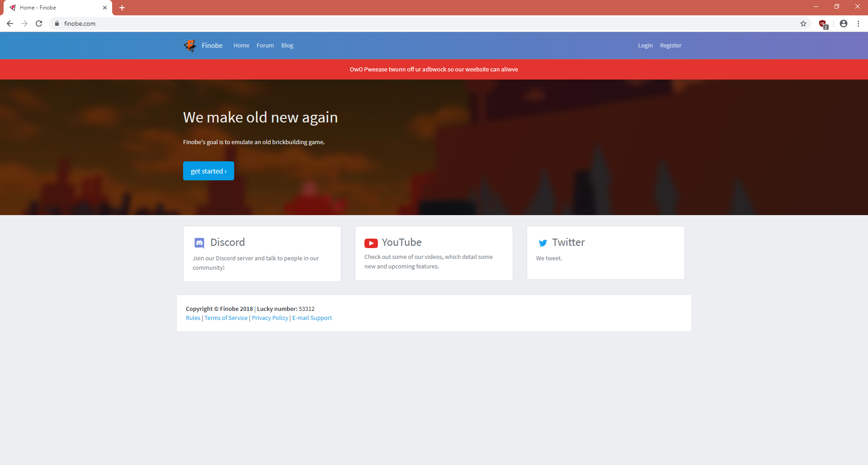Click the browser profile avatar icon
The height and width of the screenshot is (465, 868).
pyautogui.click(x=843, y=23)
